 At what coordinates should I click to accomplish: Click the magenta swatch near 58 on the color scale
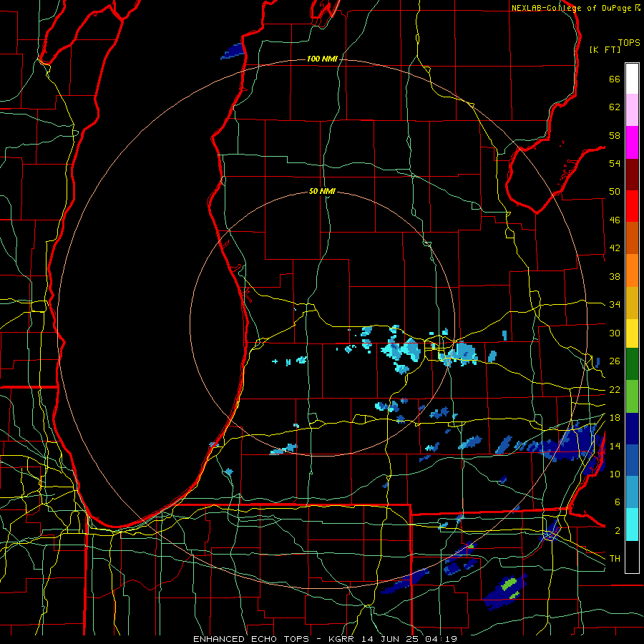pyautogui.click(x=632, y=142)
